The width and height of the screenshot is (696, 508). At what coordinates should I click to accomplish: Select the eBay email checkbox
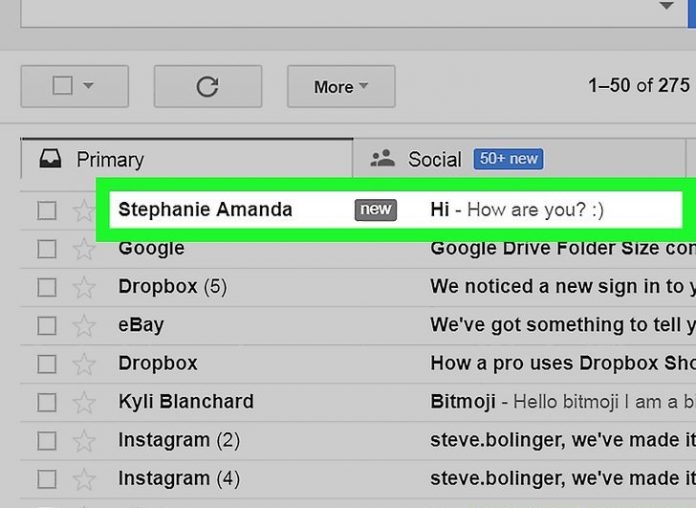47,326
